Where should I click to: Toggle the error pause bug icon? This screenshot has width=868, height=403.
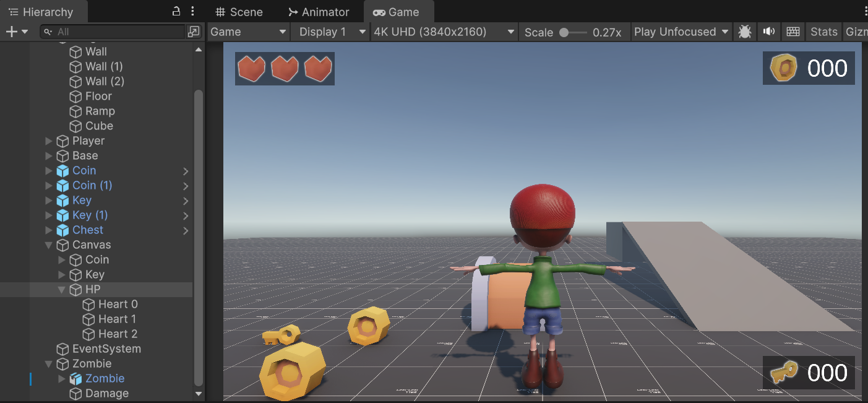pos(744,32)
